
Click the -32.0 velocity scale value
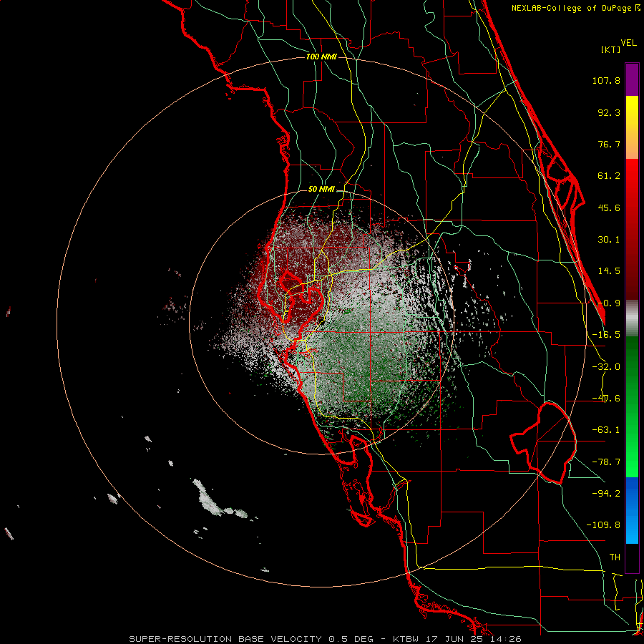[x=606, y=367]
